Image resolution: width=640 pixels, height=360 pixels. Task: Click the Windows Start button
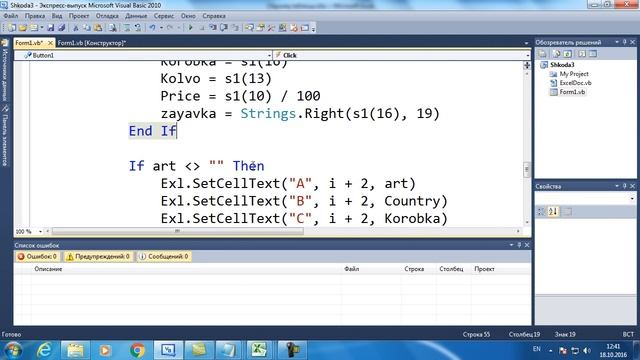coord(12,350)
